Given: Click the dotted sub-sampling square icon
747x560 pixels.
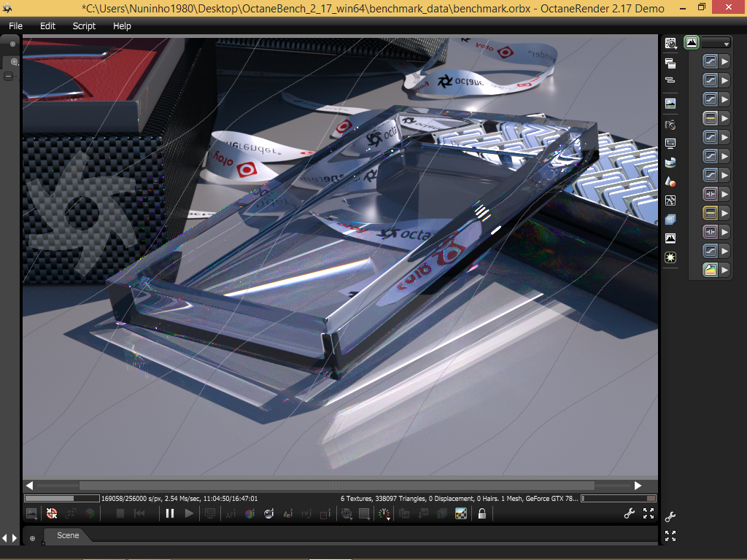Looking at the screenshot, I should tap(365, 513).
